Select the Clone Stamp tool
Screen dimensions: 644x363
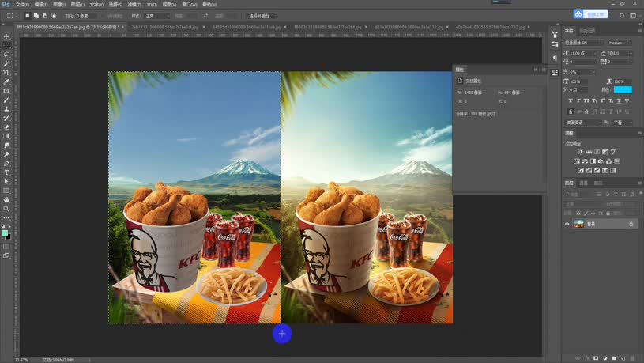pyautogui.click(x=6, y=109)
